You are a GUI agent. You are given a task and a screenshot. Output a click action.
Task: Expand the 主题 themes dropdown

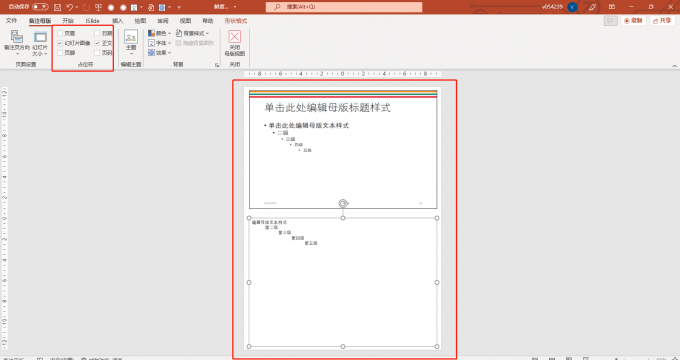pyautogui.click(x=131, y=43)
